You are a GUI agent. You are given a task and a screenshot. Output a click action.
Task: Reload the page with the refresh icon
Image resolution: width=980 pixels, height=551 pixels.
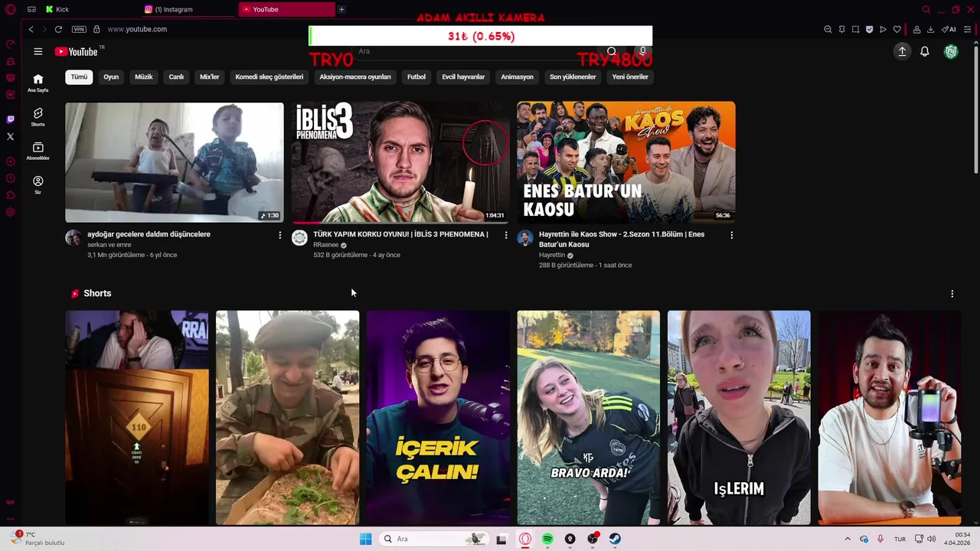click(58, 29)
